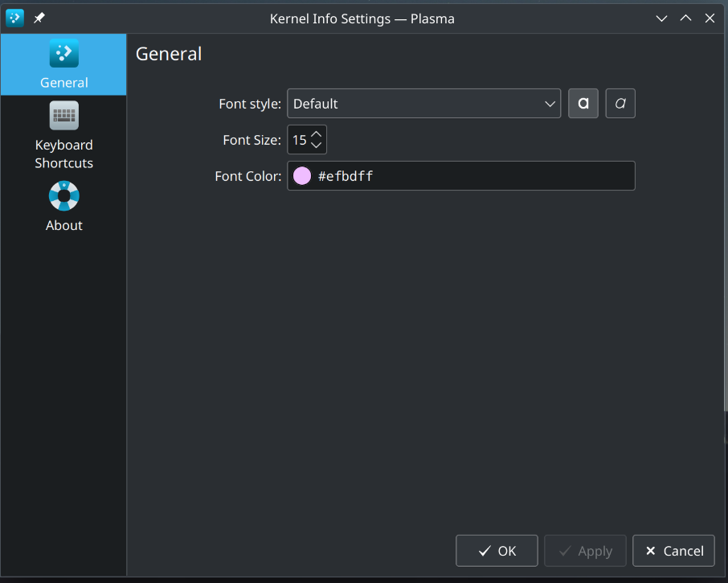Viewport: 728px width, 583px height.
Task: Toggle italic font style button
Action: click(620, 103)
